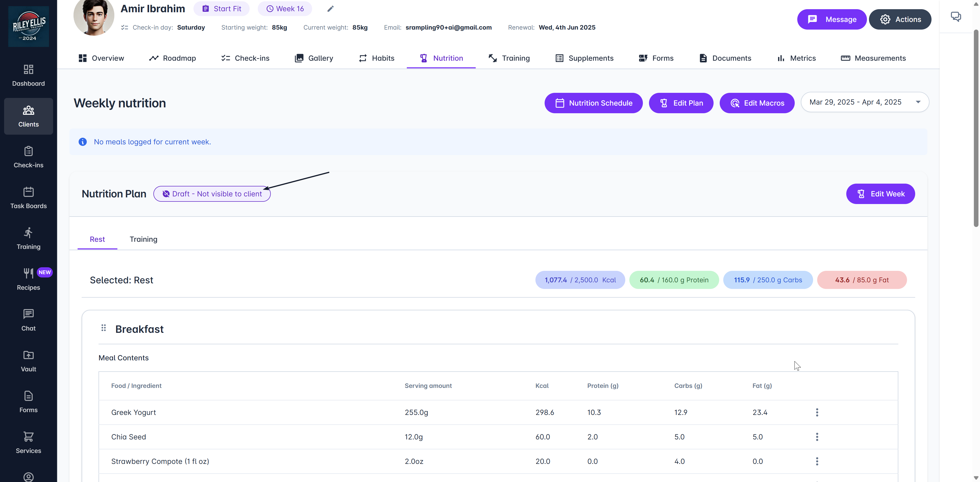Click the 255.0g serving amount
This screenshot has width=980, height=482.
416,412
